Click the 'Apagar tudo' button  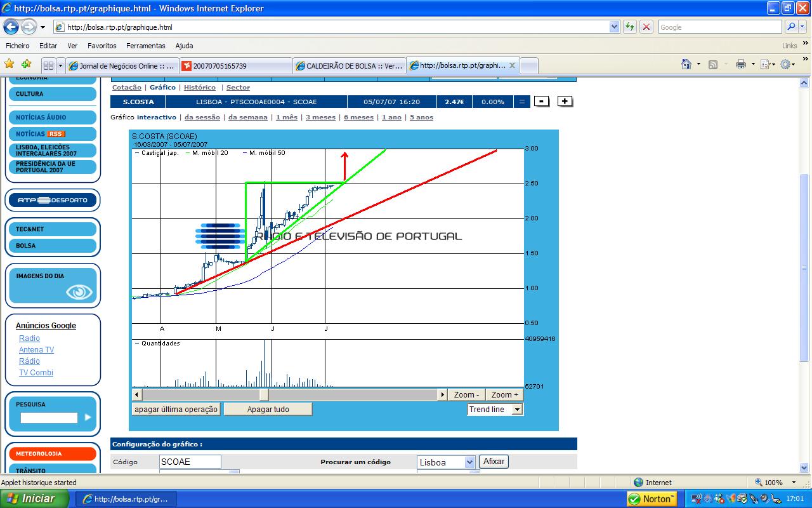[268, 410]
